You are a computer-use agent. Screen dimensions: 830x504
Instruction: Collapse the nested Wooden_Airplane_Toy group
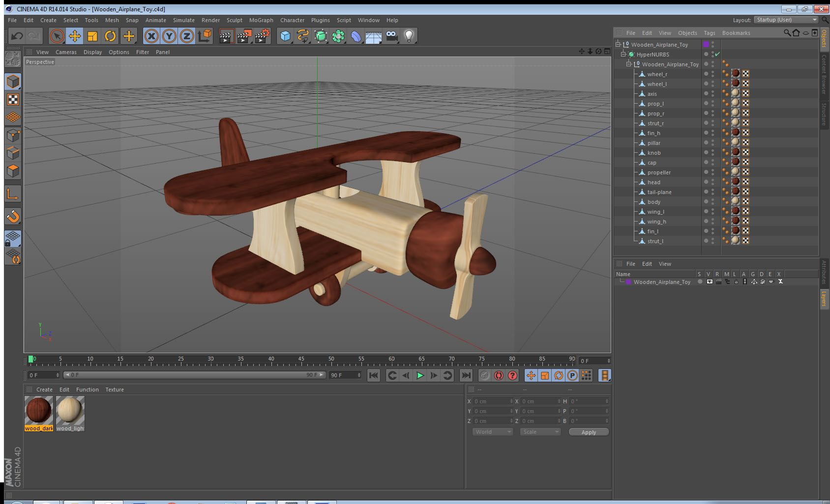click(x=629, y=64)
